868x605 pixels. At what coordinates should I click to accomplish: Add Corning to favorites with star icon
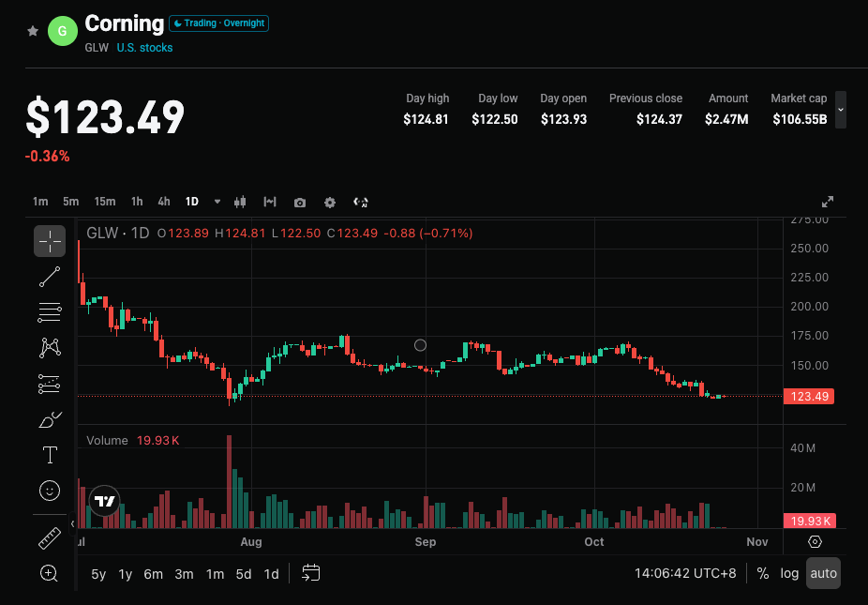[33, 31]
